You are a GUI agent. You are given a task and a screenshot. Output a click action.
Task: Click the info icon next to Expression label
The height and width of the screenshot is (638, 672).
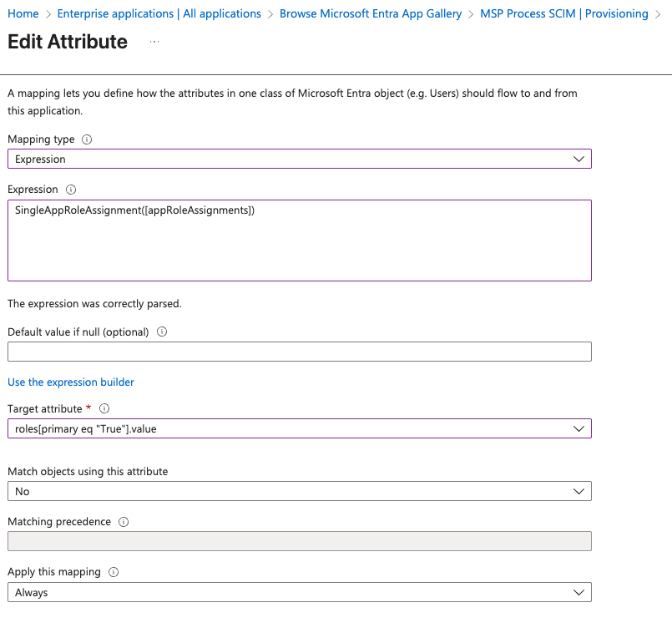click(x=71, y=190)
